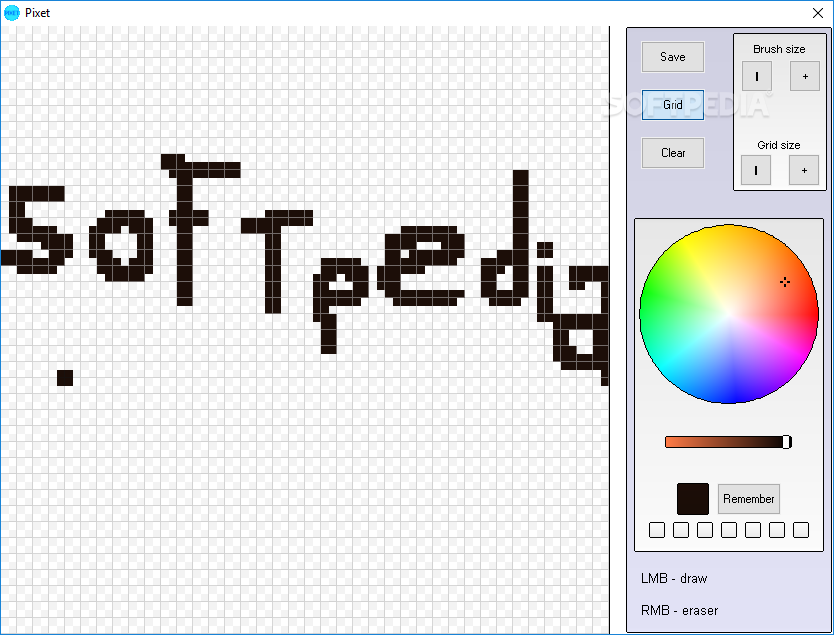
Task: Select the third saved color slot
Action: tap(705, 530)
